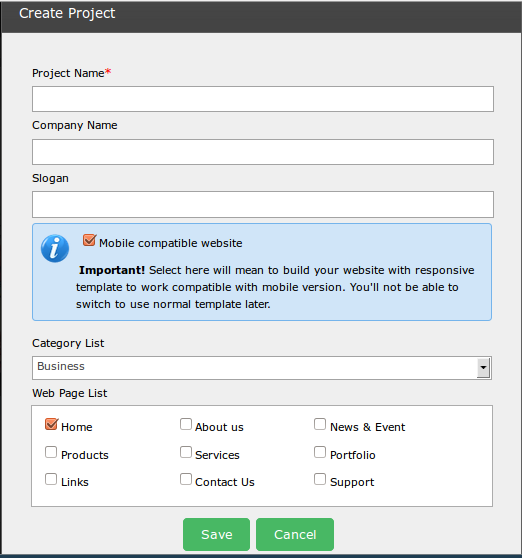Expand the Business category combo box

click(x=262, y=368)
